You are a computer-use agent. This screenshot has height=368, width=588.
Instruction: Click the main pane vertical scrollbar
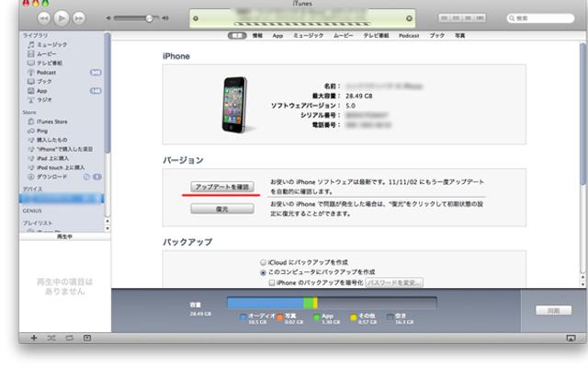point(582,112)
